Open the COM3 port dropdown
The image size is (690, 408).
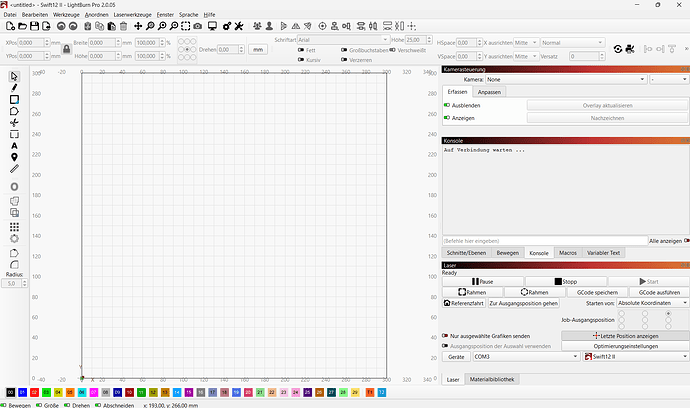point(525,356)
